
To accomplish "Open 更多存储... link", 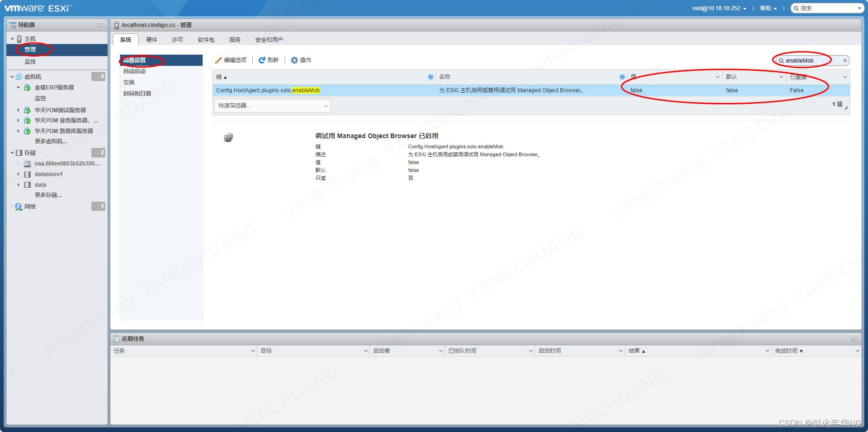I will tap(48, 195).
